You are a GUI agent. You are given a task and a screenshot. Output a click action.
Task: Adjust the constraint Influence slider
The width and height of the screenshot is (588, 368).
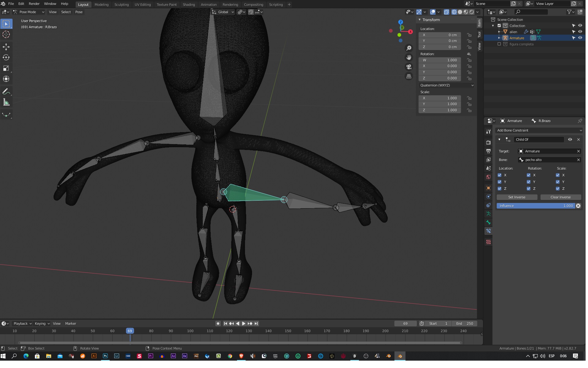click(x=535, y=206)
